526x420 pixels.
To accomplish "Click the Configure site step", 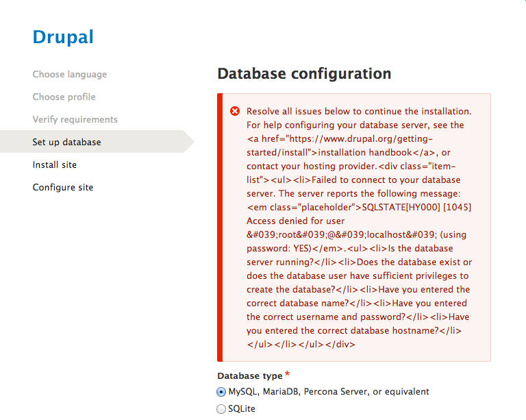I will (63, 187).
